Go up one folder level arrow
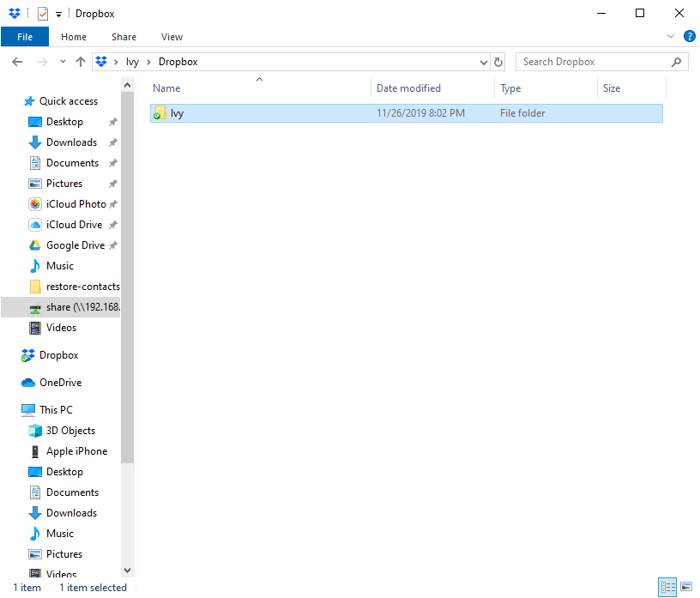Screen dimensions: 700x598 pos(81,62)
